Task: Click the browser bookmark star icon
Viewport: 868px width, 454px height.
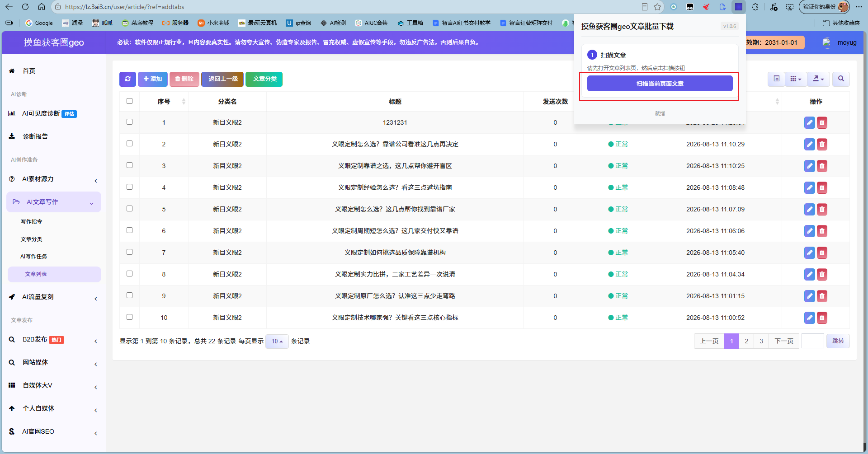Action: pos(657,7)
